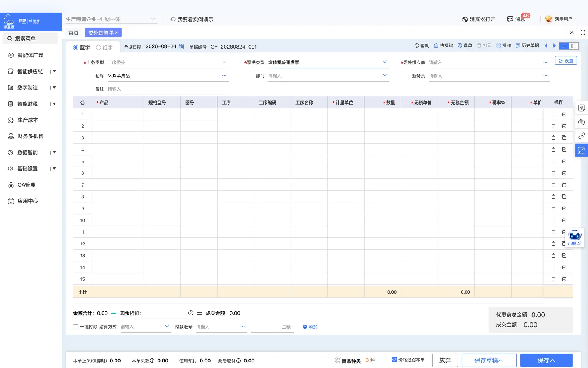Delete row 8 using its trash icon
588x368 pixels.
(553, 197)
